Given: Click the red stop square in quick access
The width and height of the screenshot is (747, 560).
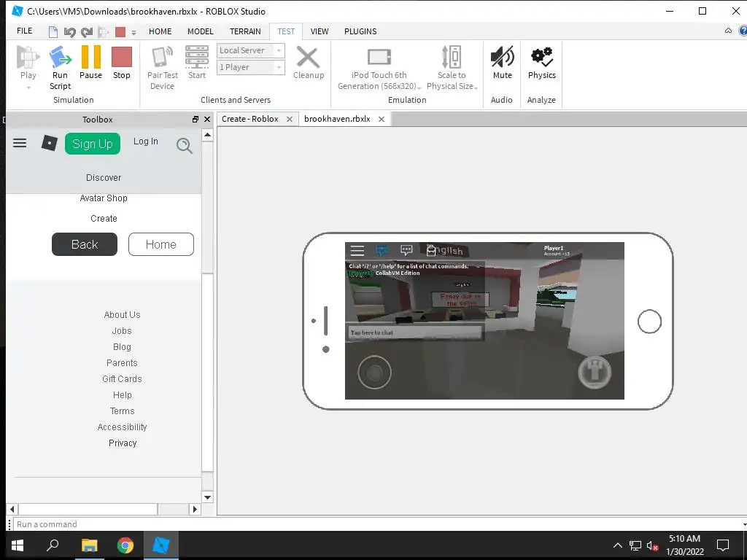Looking at the screenshot, I should (x=120, y=32).
